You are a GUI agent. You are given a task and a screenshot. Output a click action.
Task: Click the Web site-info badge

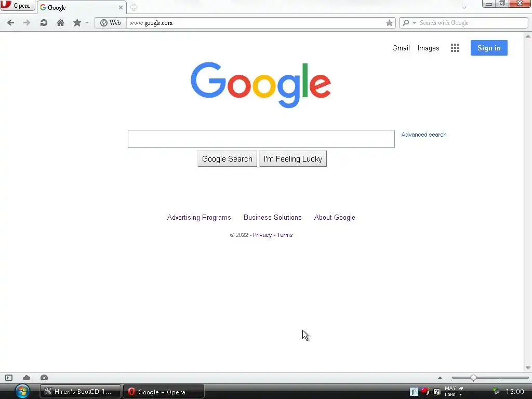point(111,23)
